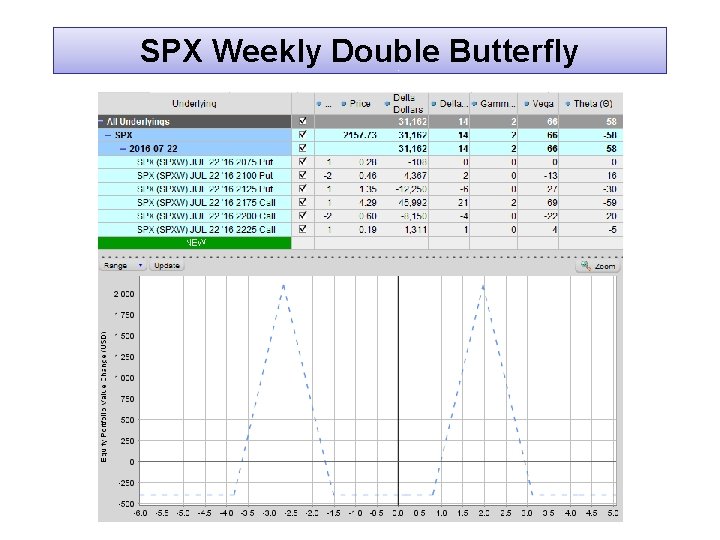
Task: Click the Zoom magnifier button
Action: coord(598,266)
